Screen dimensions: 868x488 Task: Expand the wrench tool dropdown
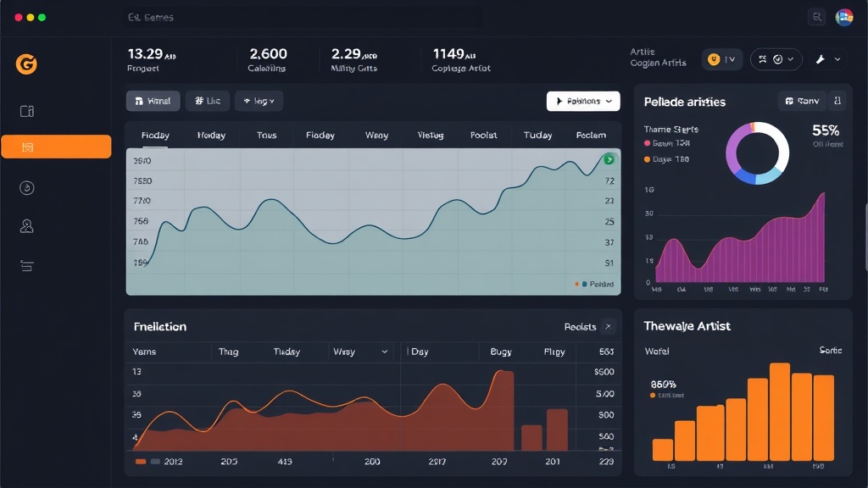coord(827,59)
